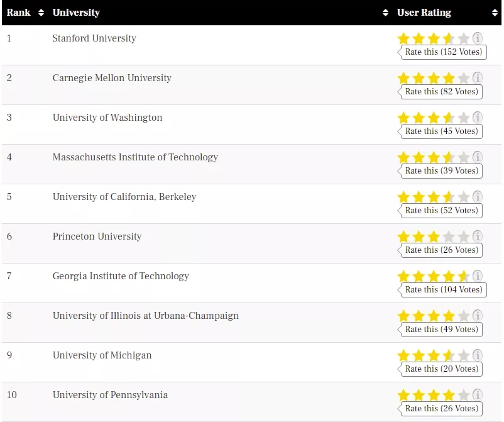Click the info icon in the Michigan row

478,355
